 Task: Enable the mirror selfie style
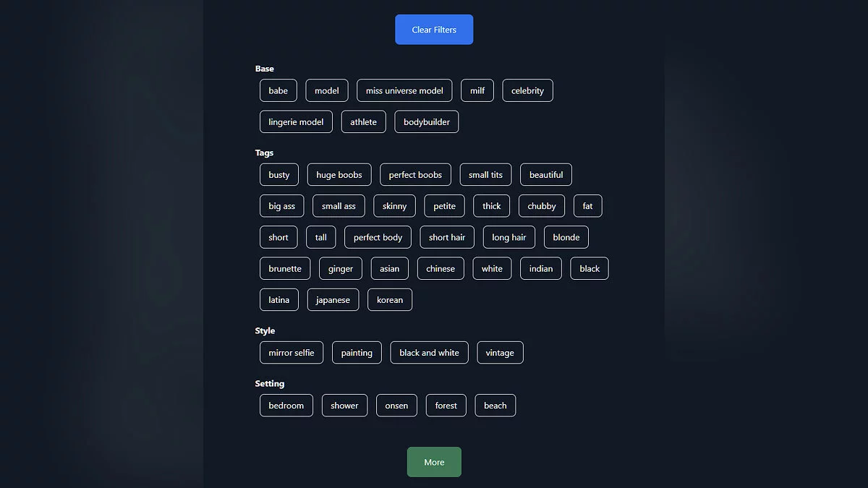tap(292, 353)
